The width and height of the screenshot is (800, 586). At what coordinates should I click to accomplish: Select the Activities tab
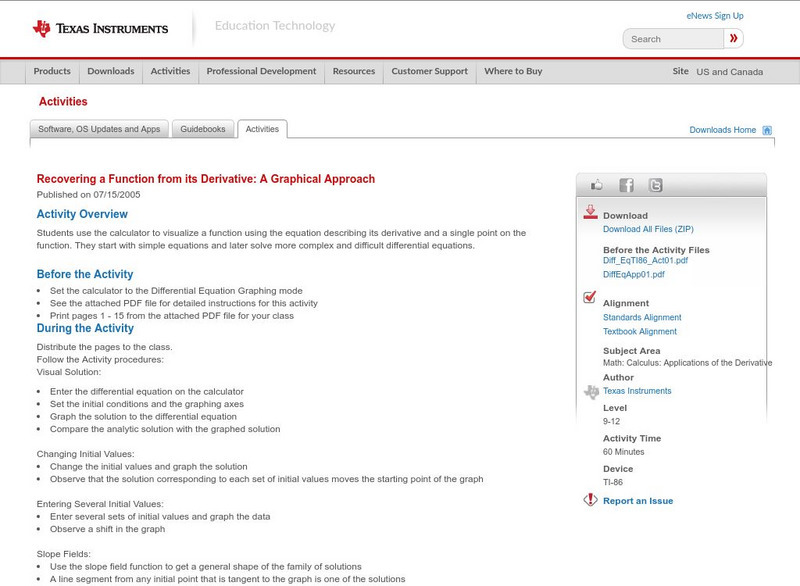pyautogui.click(x=262, y=129)
